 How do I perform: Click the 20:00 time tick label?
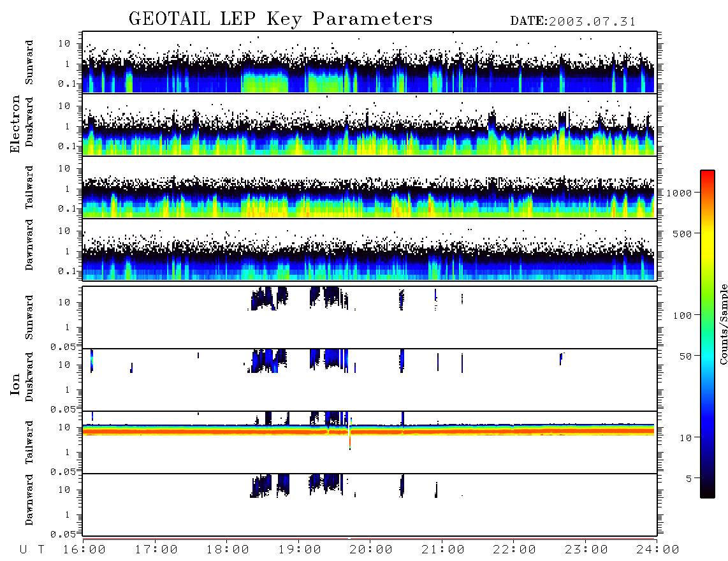coord(371,550)
